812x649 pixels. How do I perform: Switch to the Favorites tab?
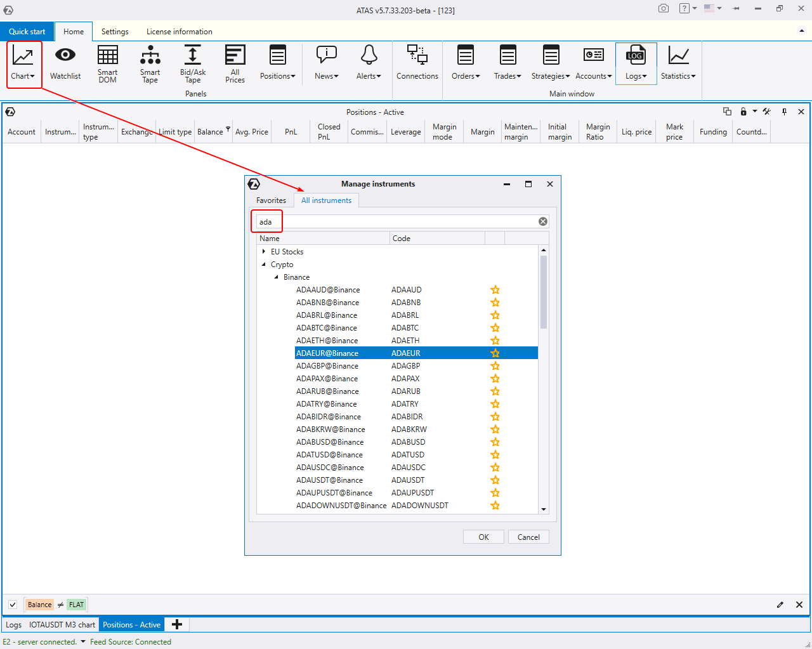coord(271,200)
